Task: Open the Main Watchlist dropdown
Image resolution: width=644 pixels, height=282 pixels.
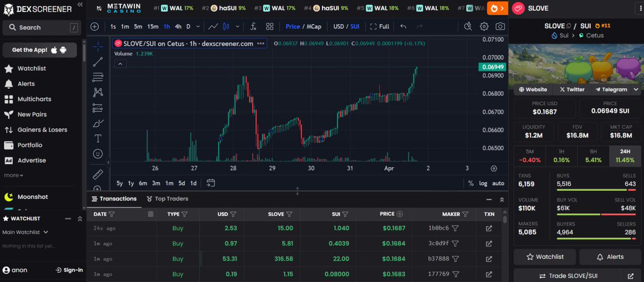Action: coord(25,232)
